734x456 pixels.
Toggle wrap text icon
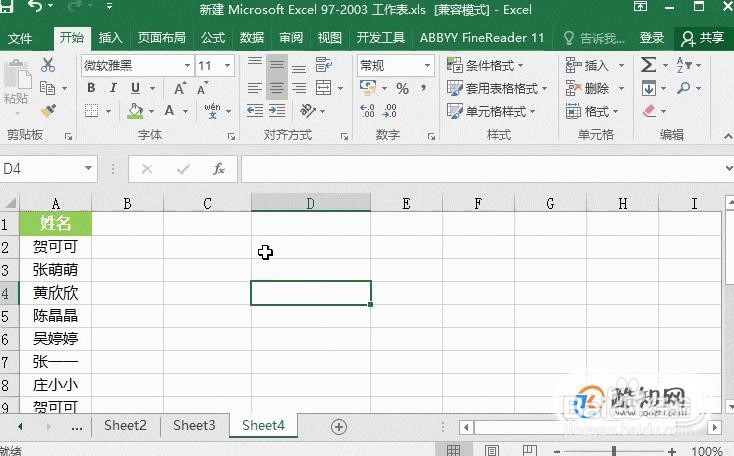[323, 65]
